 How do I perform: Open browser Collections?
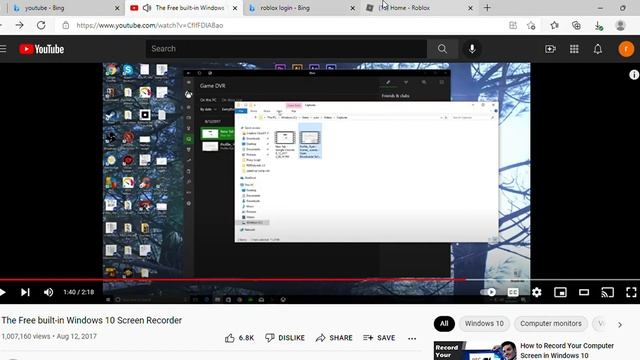[x=576, y=25]
